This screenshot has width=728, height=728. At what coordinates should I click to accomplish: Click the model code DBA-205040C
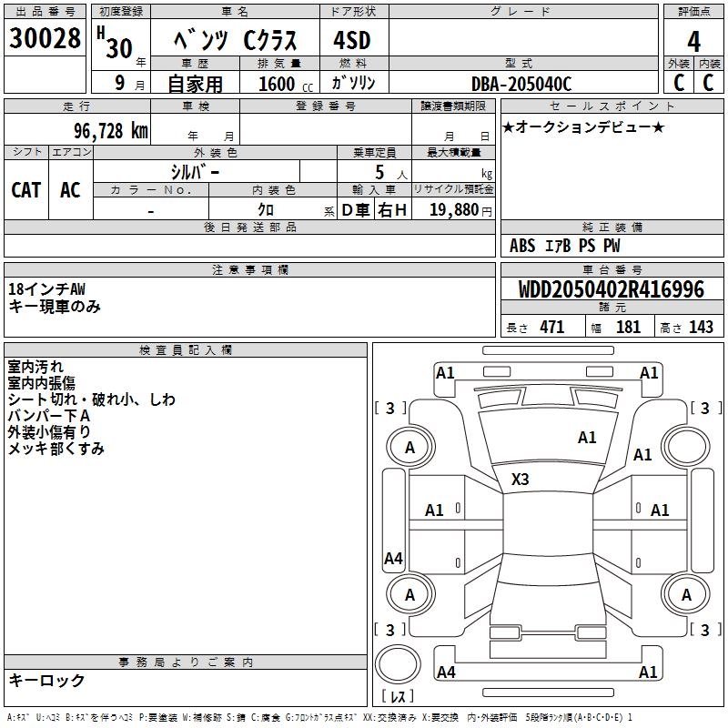tap(521, 84)
